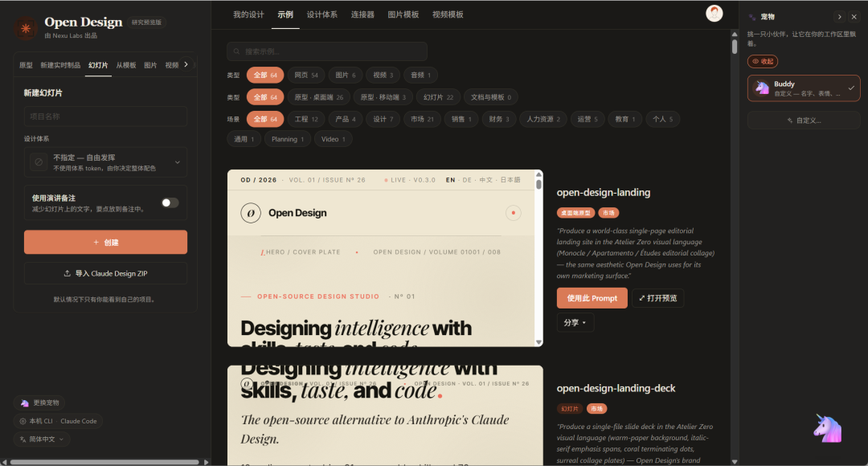Select the 图片 6 type filter
868x466 pixels.
pyautogui.click(x=346, y=76)
